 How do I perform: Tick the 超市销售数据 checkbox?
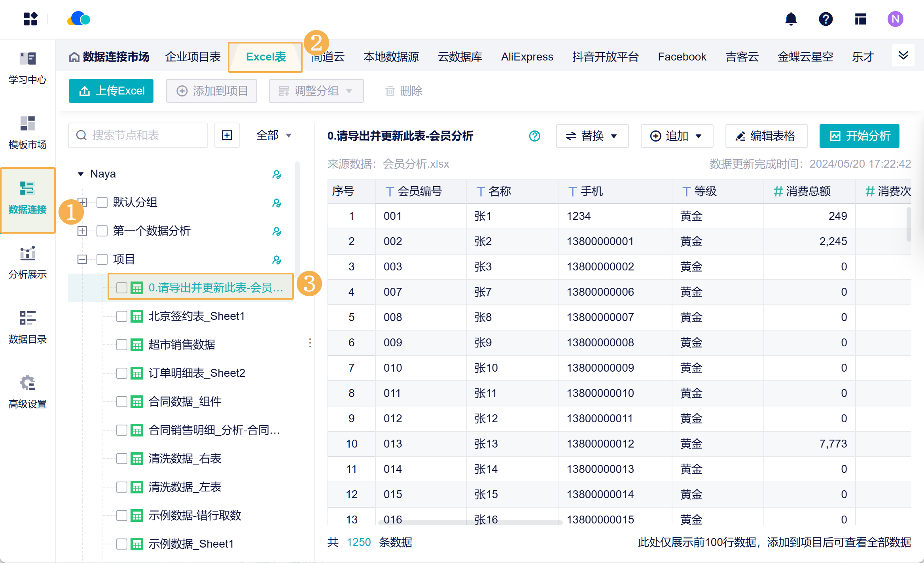(122, 345)
